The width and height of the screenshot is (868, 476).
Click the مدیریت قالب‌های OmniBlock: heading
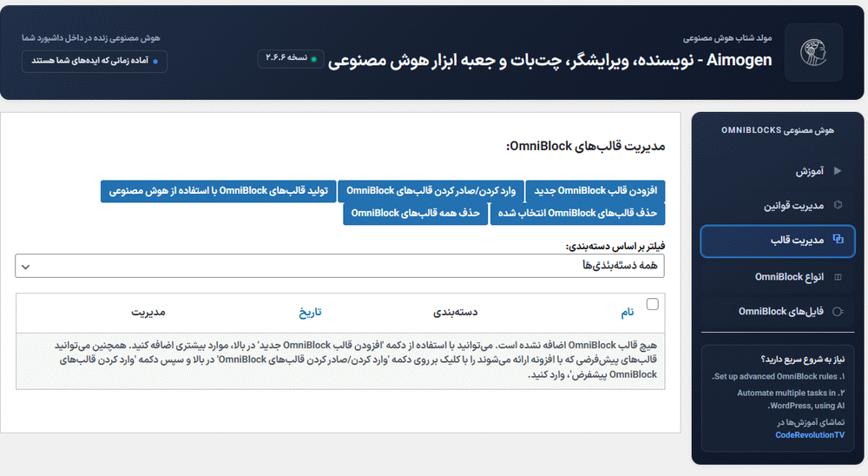[x=585, y=146]
